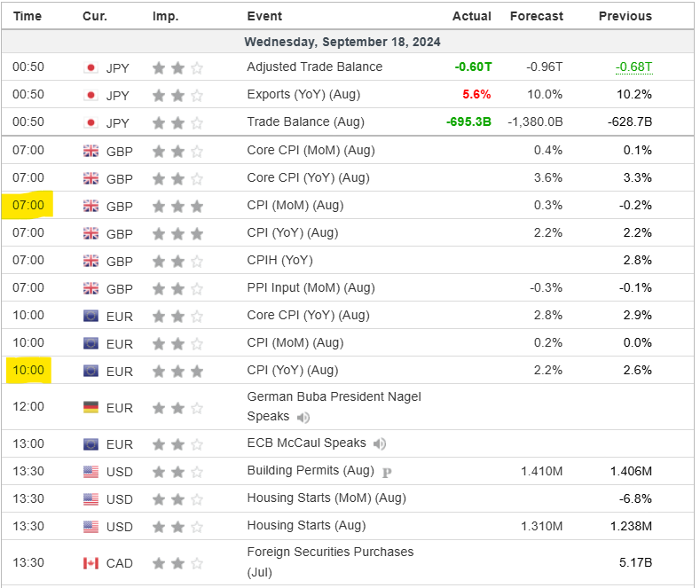
Task: Click Japan flag in Exports (YoY) row
Action: point(90,95)
